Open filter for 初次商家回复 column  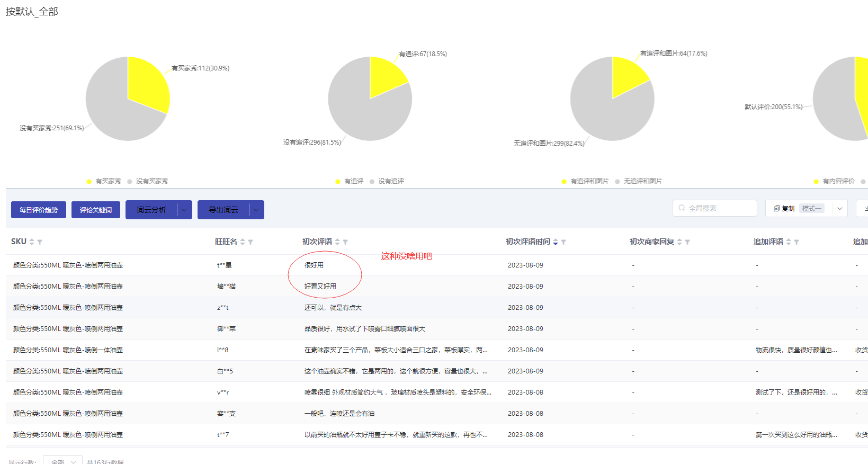(x=687, y=242)
